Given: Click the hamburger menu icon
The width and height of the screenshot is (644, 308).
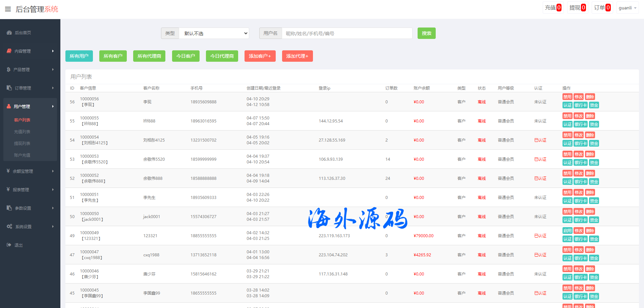Looking at the screenshot, I should [8, 9].
